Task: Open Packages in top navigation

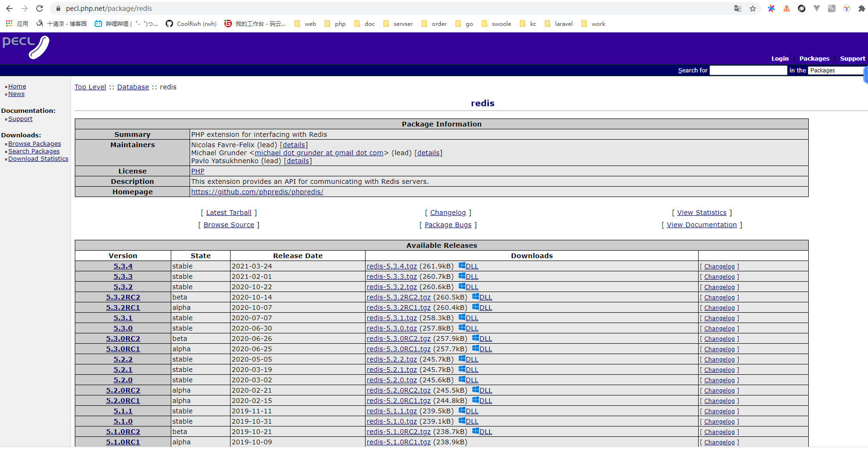Action: (814, 58)
